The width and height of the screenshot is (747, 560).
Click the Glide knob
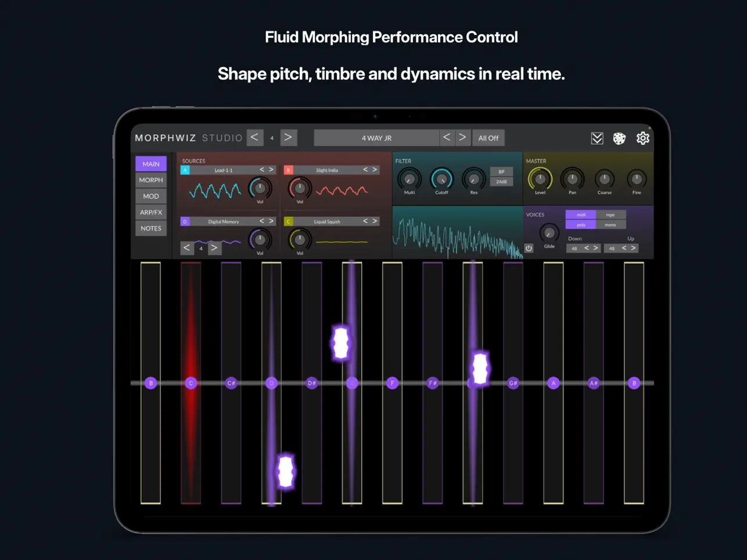point(549,233)
